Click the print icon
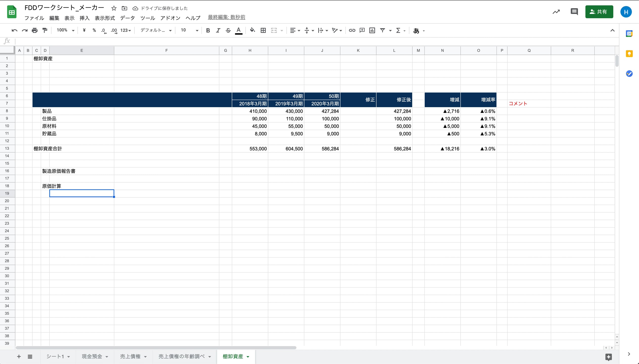The height and width of the screenshot is (364, 639). point(35,30)
